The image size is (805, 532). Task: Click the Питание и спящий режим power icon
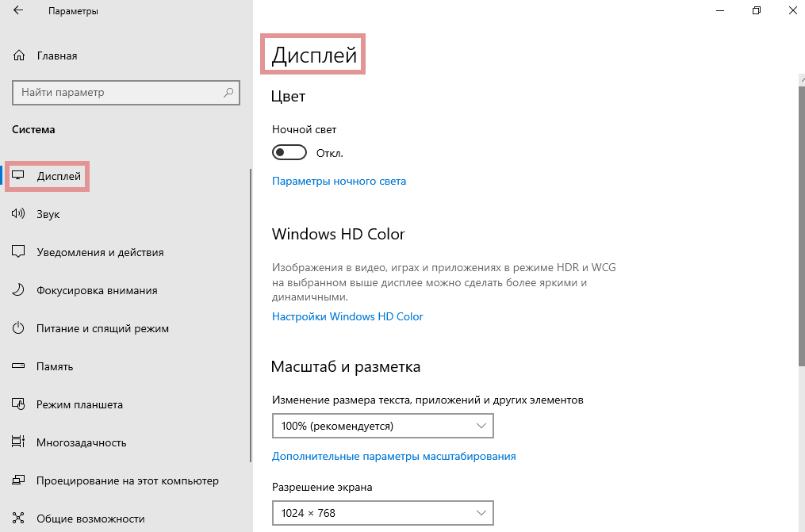19,328
